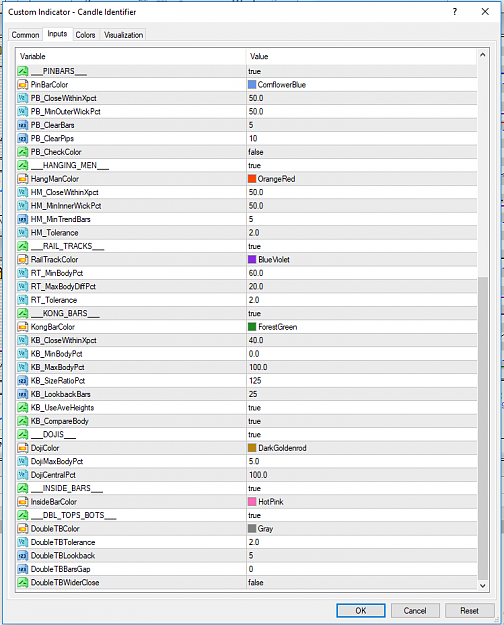The width and height of the screenshot is (504, 625).
Task: Click the KB_SizeRatioPct value 125
Action: (x=255, y=381)
